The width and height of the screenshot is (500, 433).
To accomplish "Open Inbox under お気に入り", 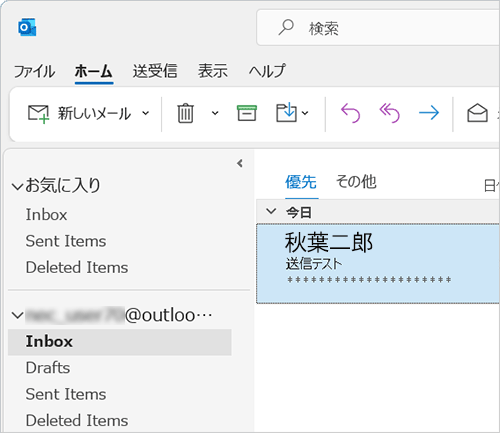I will click(46, 214).
